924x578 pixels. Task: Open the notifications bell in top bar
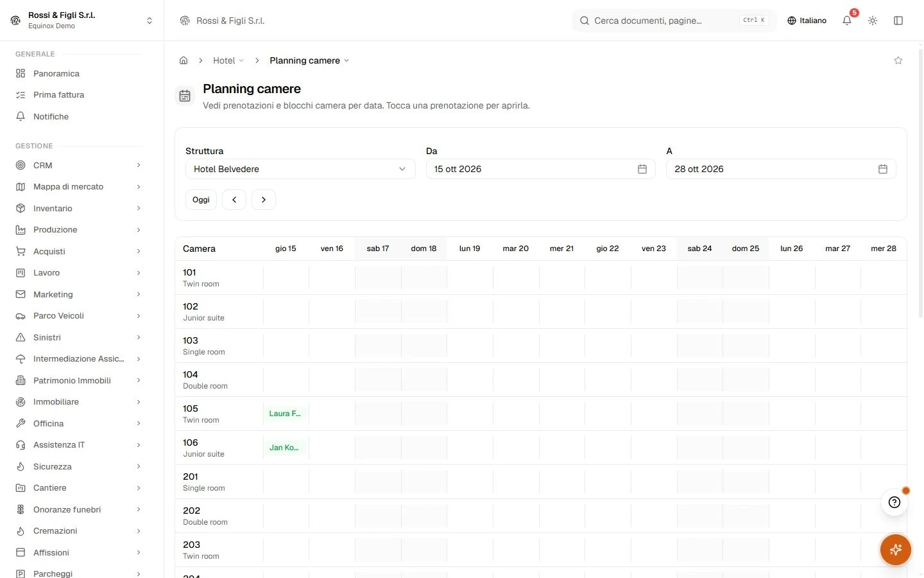[847, 21]
